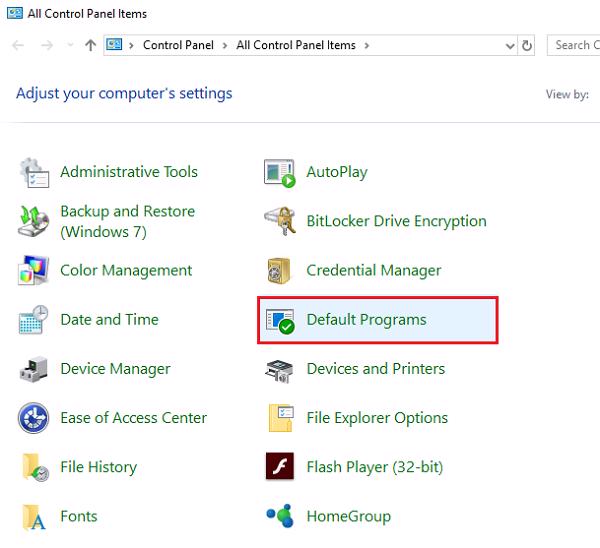Screen dimensions: 600x548
Task: Open the Color Management link
Action: (126, 271)
